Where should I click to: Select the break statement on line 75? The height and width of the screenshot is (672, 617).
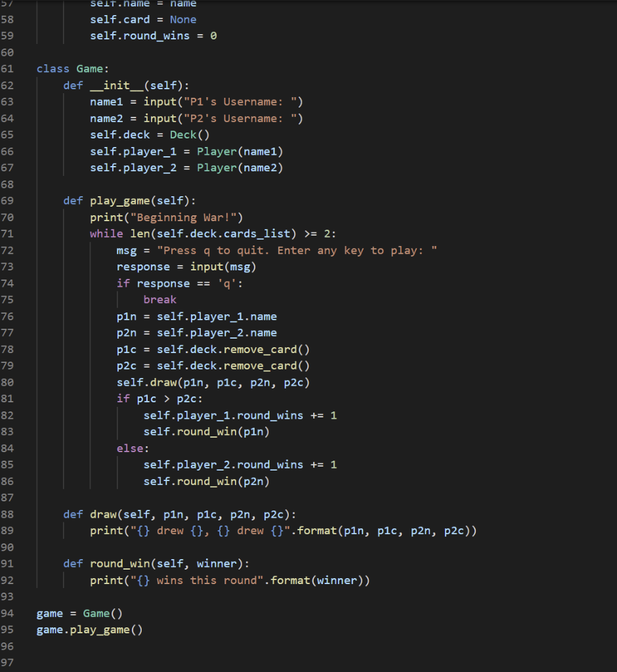(160, 299)
